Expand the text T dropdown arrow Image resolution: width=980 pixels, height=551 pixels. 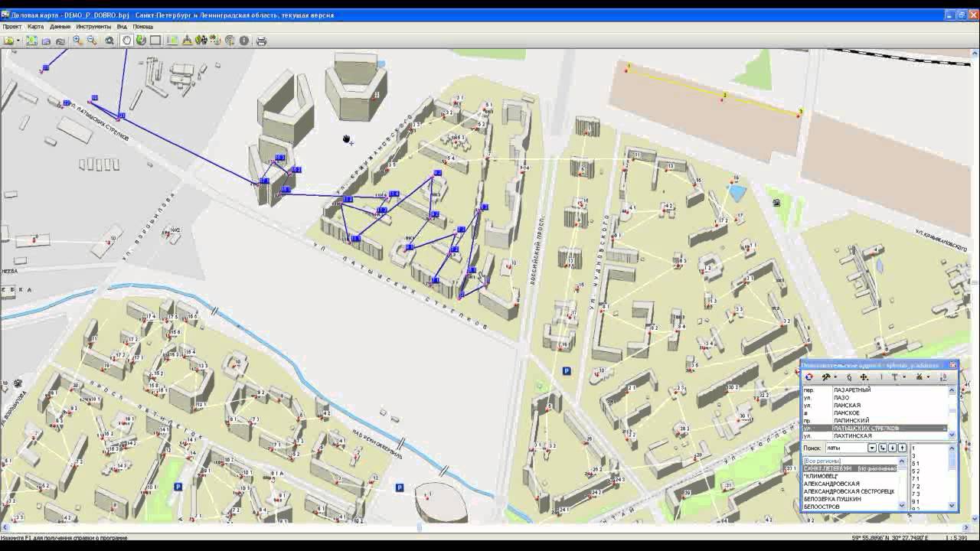(904, 377)
